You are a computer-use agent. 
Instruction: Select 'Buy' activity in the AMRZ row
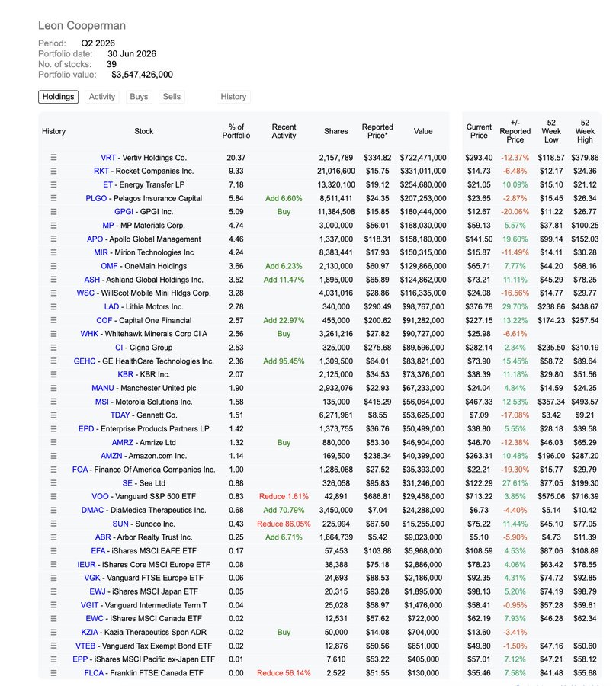284,442
